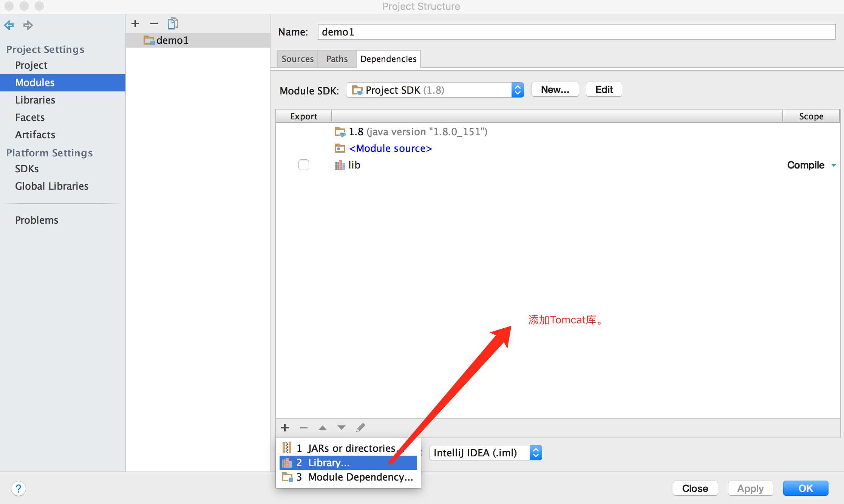Open help with the question mark icon
The image size is (844, 504).
click(x=19, y=489)
